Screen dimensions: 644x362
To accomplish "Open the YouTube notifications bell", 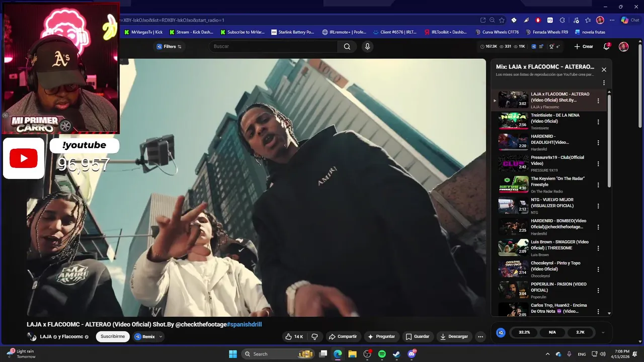I will point(607,46).
